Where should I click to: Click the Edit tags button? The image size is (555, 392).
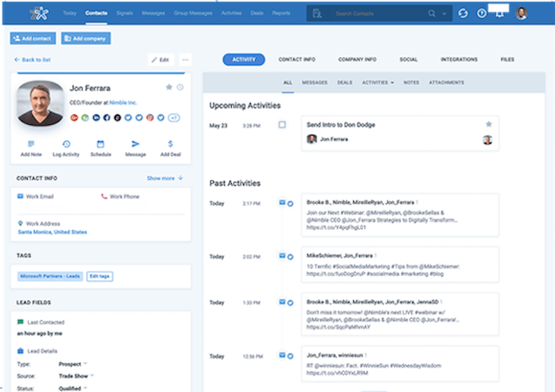(99, 276)
